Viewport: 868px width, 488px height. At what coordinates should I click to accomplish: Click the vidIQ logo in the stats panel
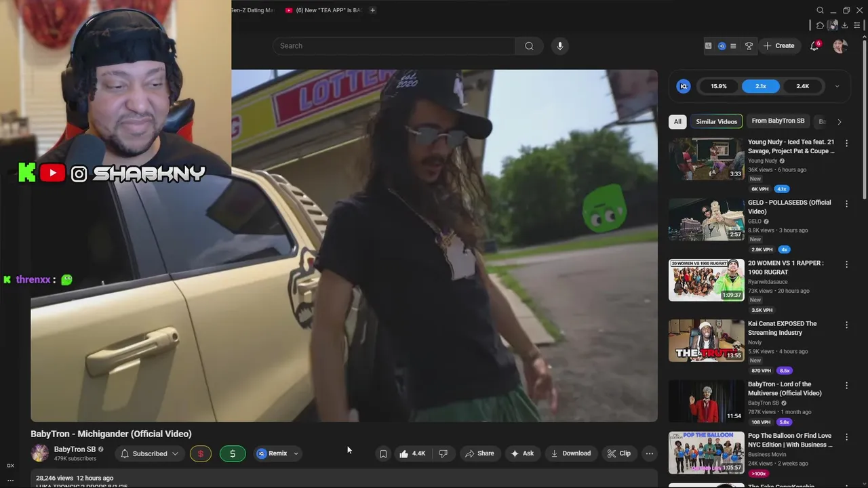684,86
